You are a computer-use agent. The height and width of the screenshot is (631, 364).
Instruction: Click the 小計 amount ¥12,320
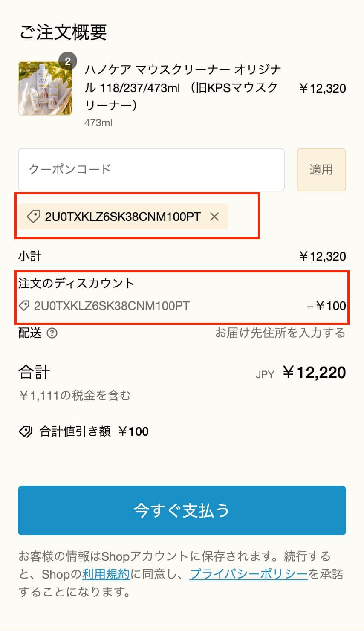323,256
